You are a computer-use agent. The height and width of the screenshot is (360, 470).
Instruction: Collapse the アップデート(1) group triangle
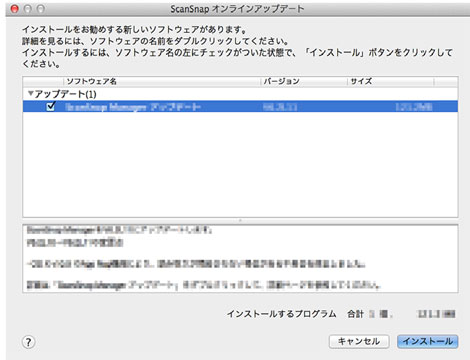[31, 93]
